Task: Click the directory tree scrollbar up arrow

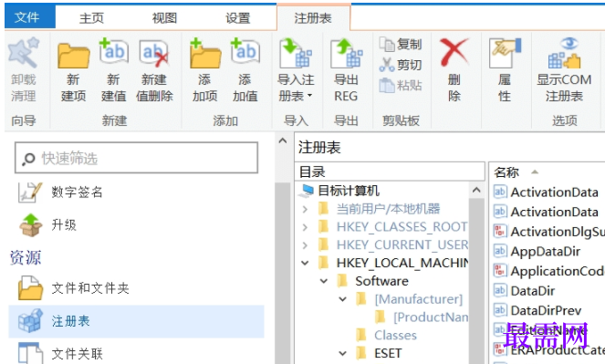Action: [x=476, y=190]
